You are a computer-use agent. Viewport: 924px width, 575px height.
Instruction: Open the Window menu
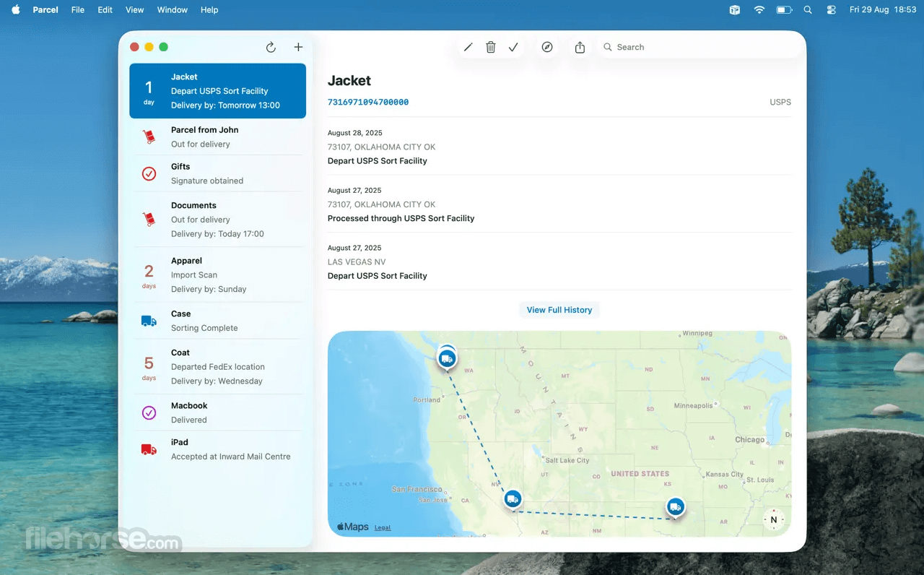pyautogui.click(x=173, y=10)
